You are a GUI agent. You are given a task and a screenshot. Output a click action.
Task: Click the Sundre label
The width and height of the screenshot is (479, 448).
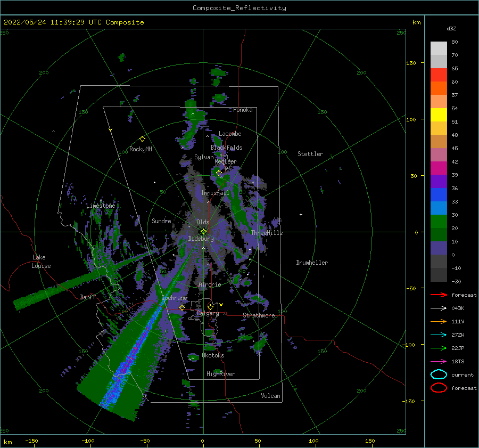coord(161,221)
